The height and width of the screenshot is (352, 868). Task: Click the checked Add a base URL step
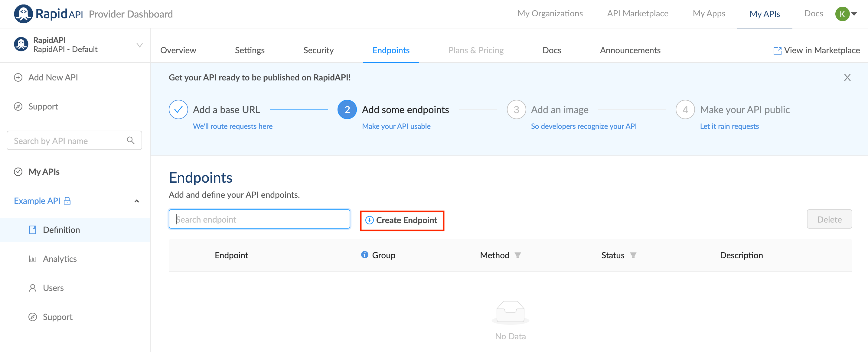tap(178, 109)
